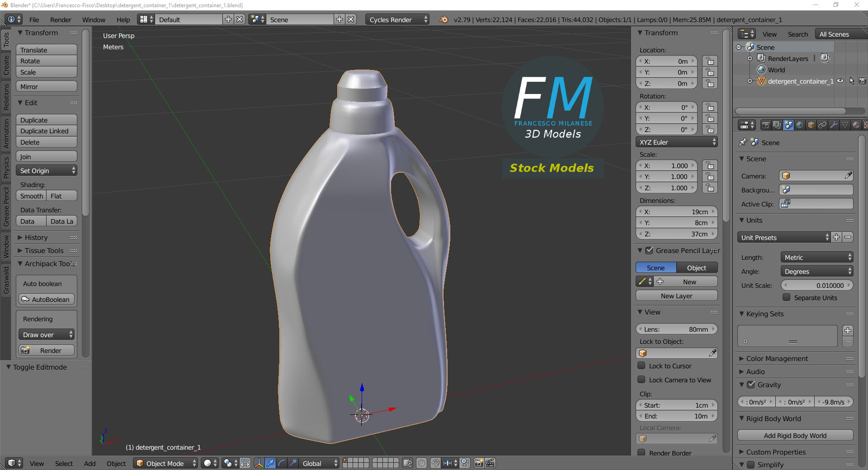Open the Window menu
The image size is (868, 470).
click(x=94, y=19)
